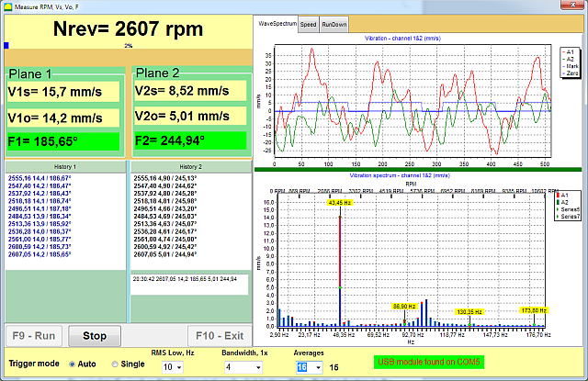Click the F9 - Run button

coord(34,336)
